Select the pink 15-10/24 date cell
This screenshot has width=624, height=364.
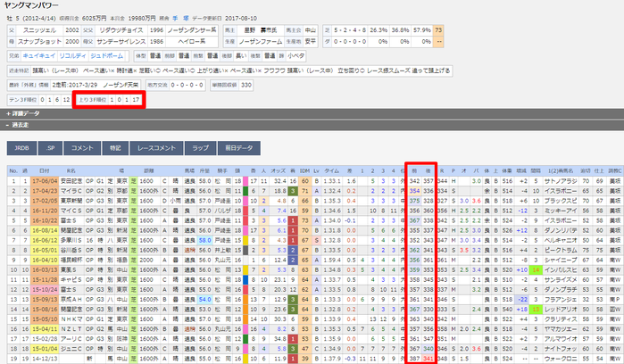(x=44, y=290)
